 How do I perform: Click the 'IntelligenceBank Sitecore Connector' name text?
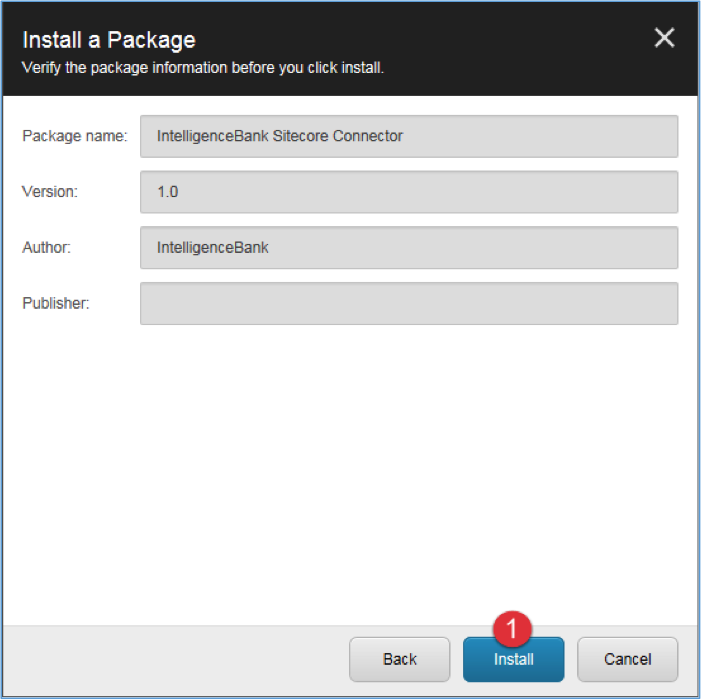280,136
